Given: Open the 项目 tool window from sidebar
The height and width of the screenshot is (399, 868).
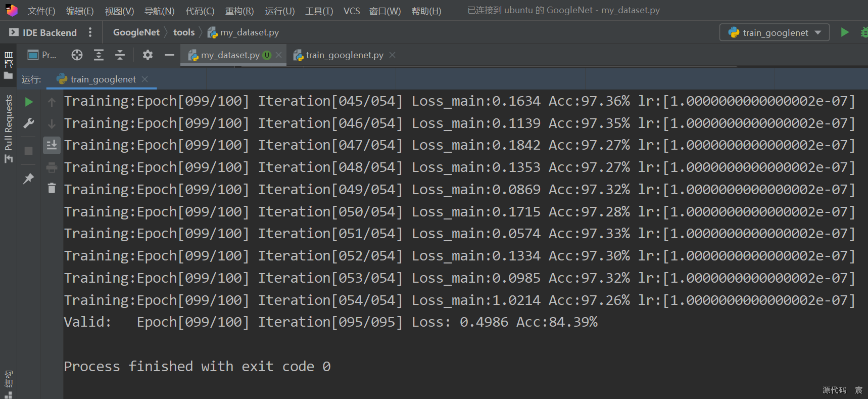Looking at the screenshot, I should click(x=9, y=65).
